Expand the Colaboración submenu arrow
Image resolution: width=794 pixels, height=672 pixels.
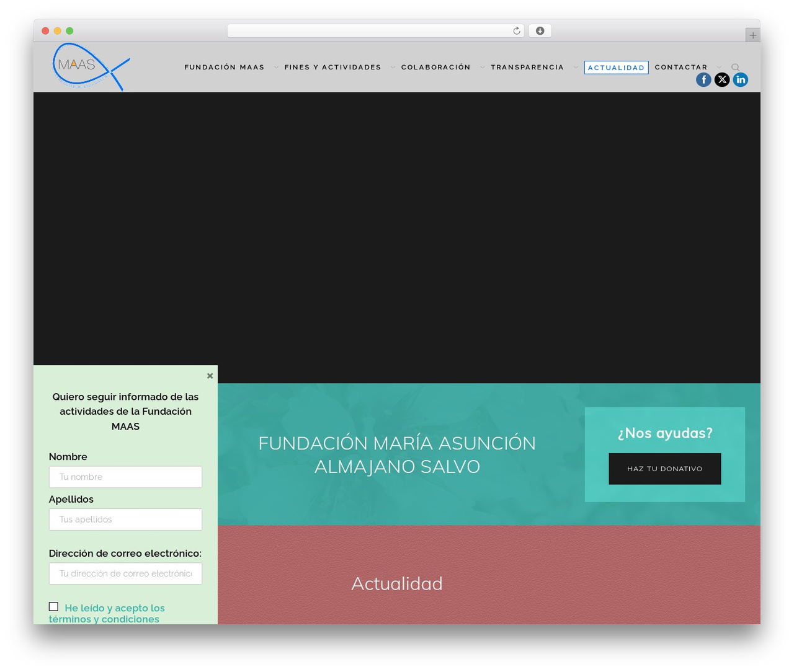click(x=482, y=68)
